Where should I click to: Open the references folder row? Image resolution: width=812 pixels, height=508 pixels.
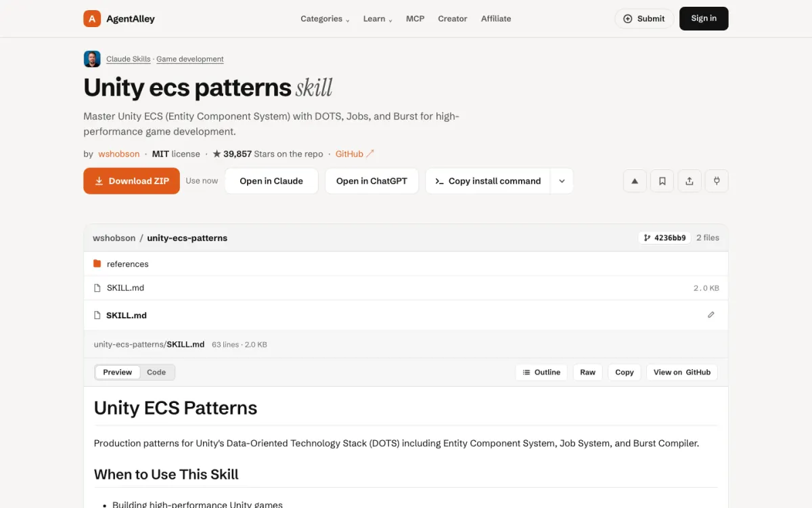pos(406,263)
